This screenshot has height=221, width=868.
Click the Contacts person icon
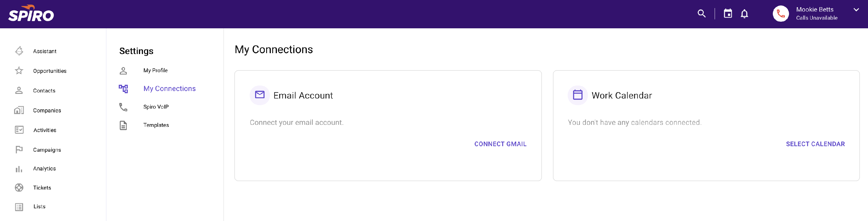pos(19,90)
